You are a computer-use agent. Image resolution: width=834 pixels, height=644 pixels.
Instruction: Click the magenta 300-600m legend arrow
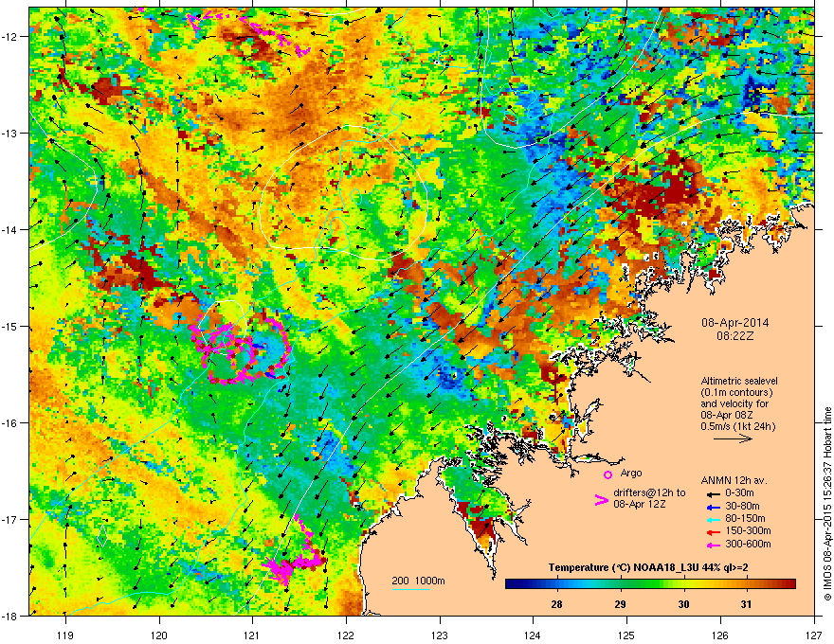tap(712, 545)
